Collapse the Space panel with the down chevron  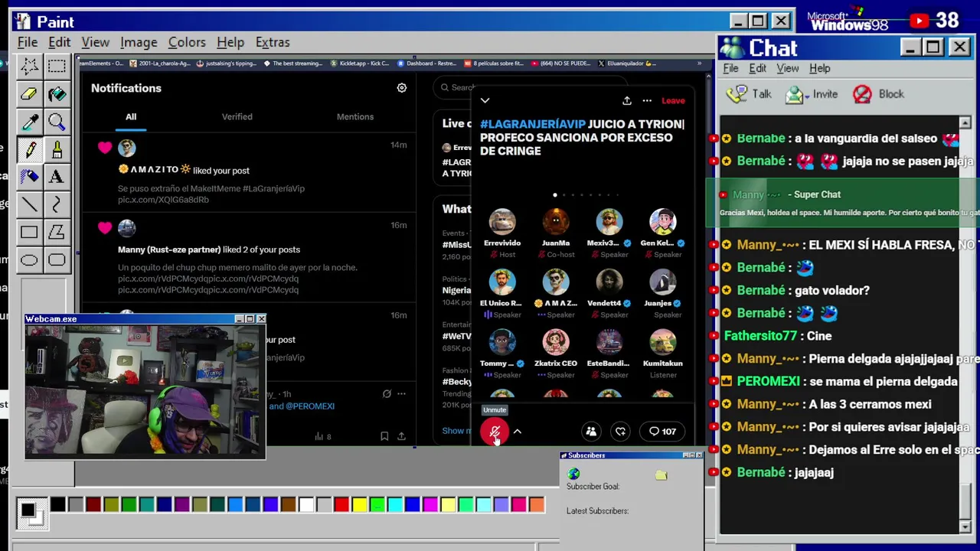point(485,100)
